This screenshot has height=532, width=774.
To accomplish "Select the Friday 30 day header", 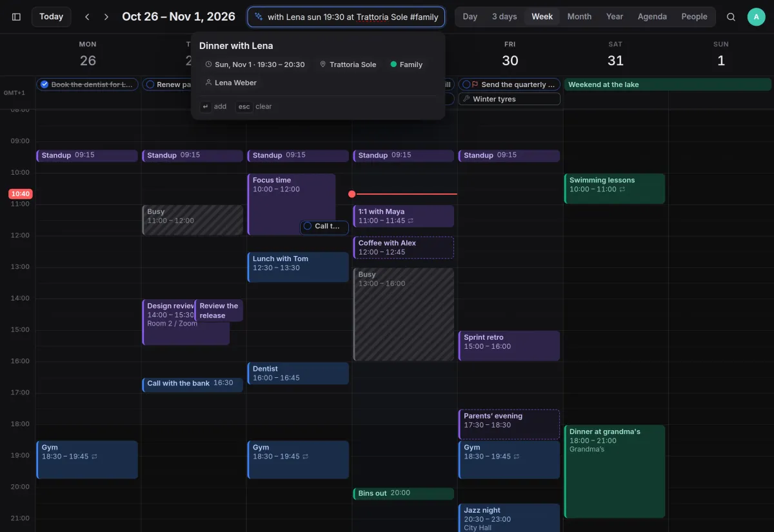I will 510,55.
